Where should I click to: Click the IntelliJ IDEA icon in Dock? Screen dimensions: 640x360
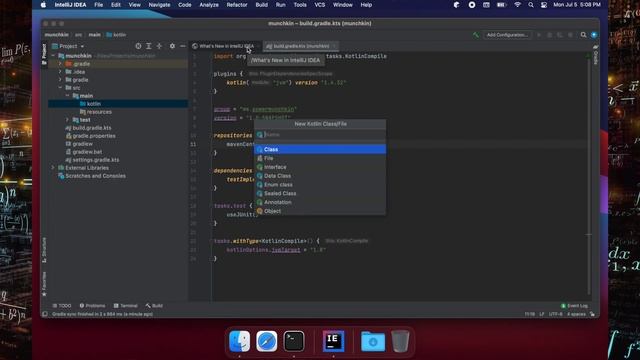tap(333, 341)
